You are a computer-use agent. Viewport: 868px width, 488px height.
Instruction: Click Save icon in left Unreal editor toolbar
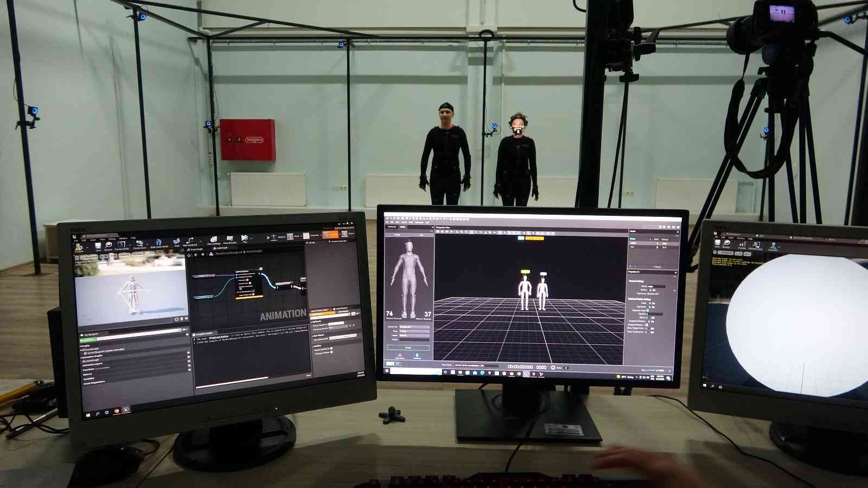[98, 246]
